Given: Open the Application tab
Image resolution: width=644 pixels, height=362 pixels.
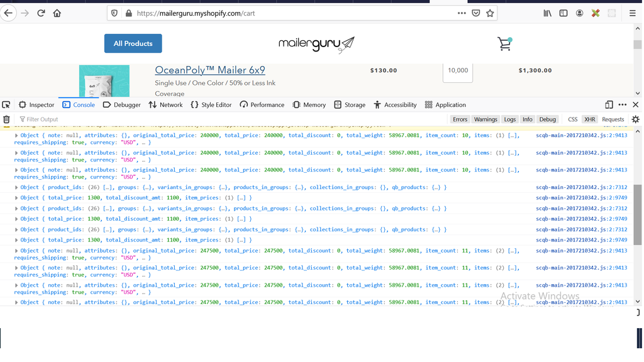Looking at the screenshot, I should [445, 105].
